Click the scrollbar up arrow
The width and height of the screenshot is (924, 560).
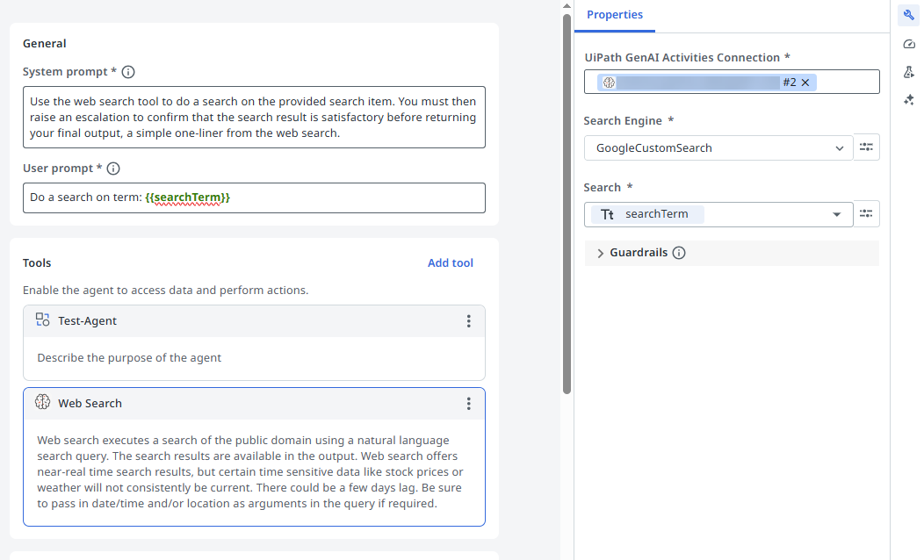click(567, 6)
